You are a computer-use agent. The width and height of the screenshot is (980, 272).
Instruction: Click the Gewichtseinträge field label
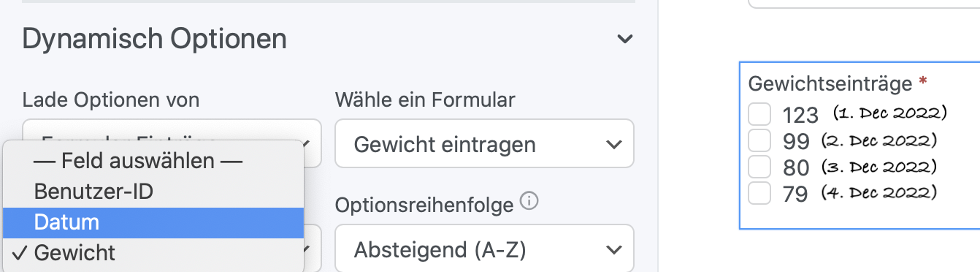pos(830,83)
